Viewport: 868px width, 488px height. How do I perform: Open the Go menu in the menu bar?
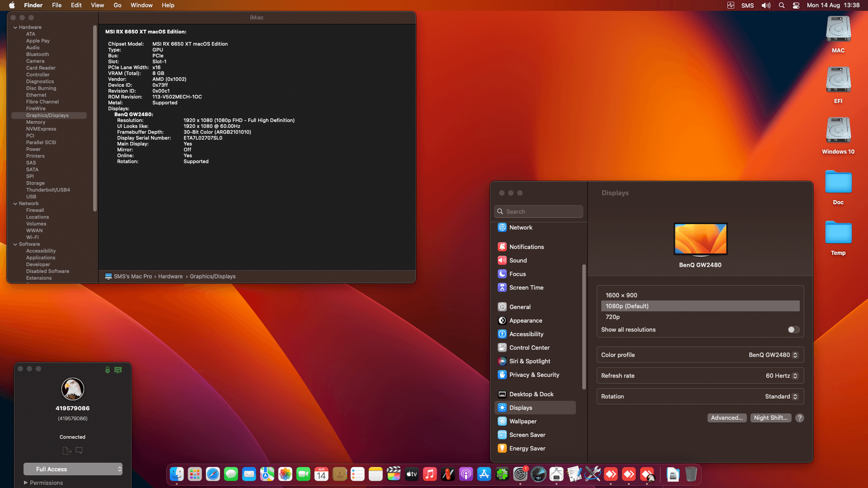(x=117, y=5)
